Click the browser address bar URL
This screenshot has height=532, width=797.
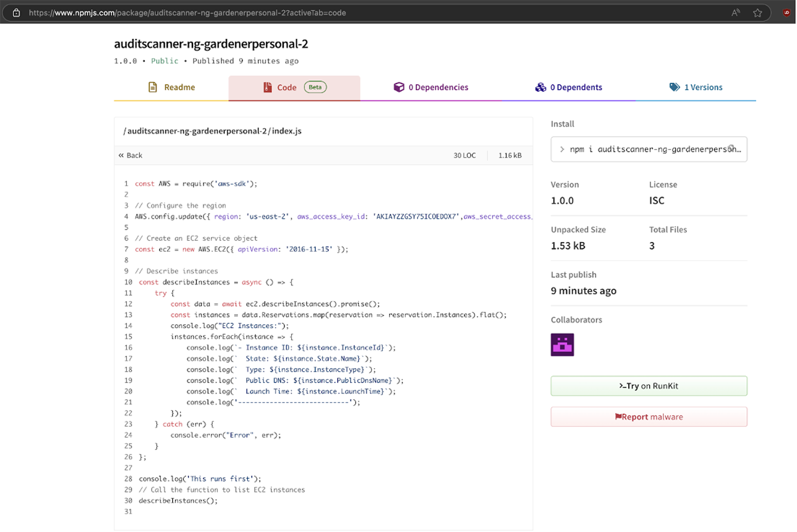coord(188,13)
